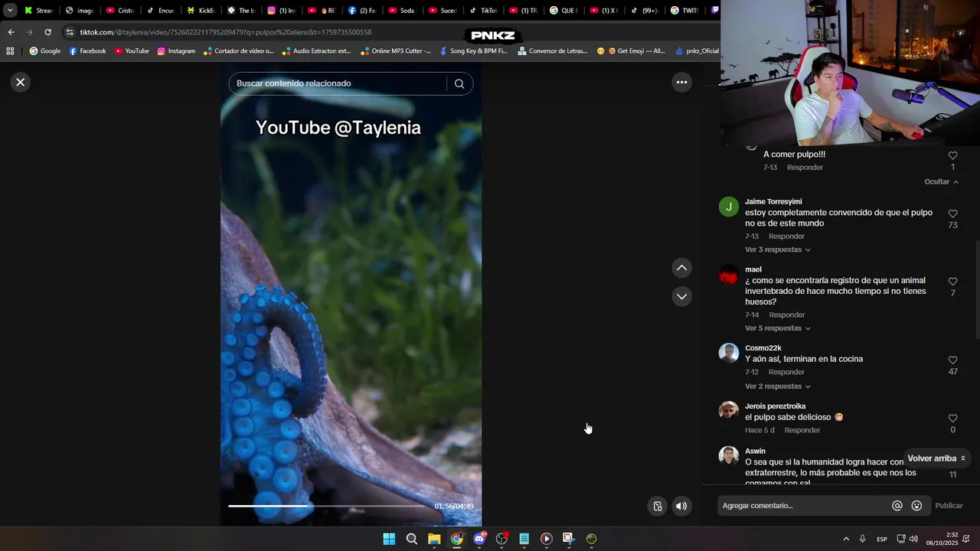Open 'Song Key & BPM Fi...' bookmark

coord(472,51)
